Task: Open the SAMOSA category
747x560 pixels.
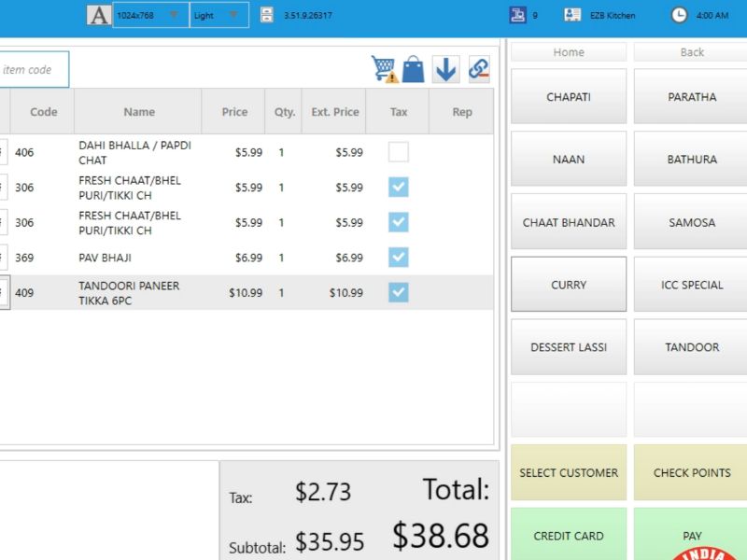Action: (x=692, y=222)
